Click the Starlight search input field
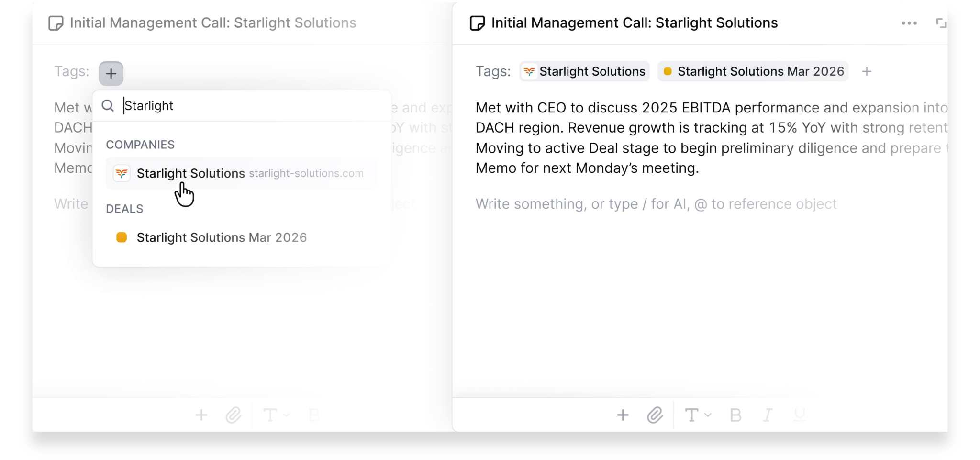980x460 pixels. coord(191,105)
